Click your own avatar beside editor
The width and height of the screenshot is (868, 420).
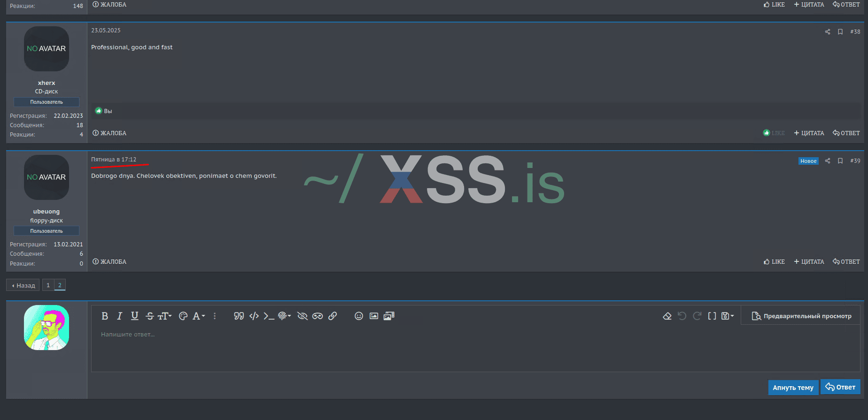46,328
